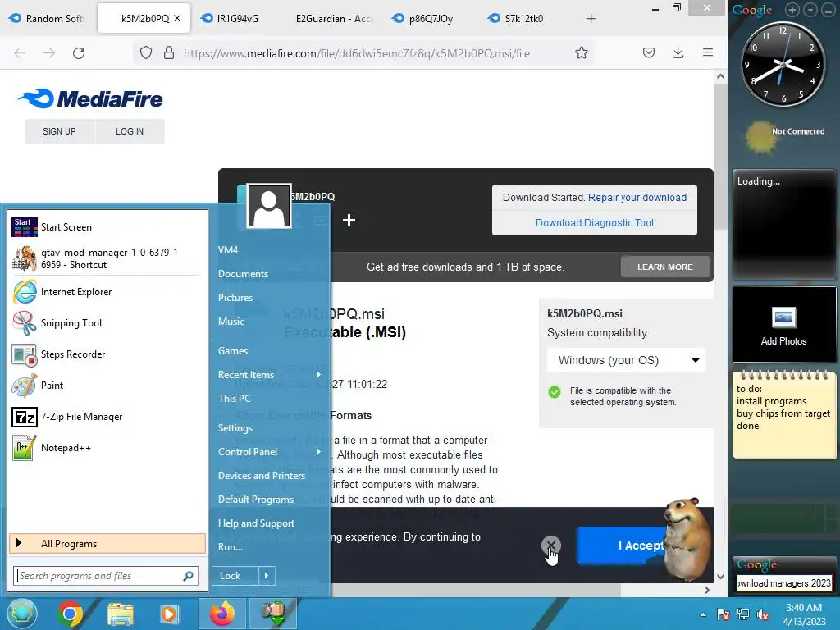
Task: Launch Notepad++
Action: [x=107, y=447]
